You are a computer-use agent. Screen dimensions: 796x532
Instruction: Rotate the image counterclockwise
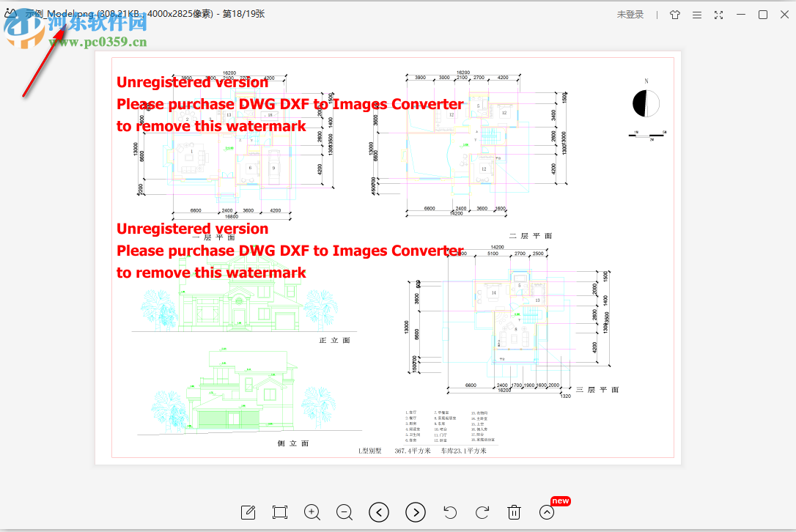click(449, 512)
